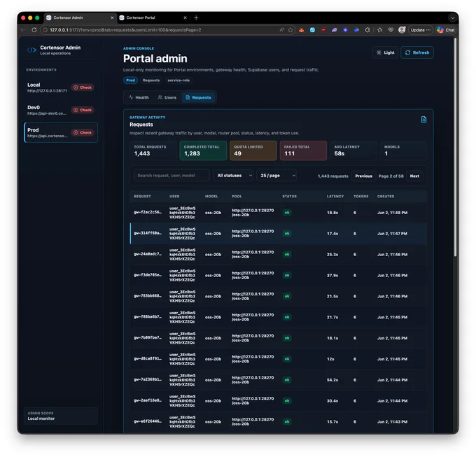Go to the Previous page of requests
The width and height of the screenshot is (476, 457).
[x=364, y=176]
